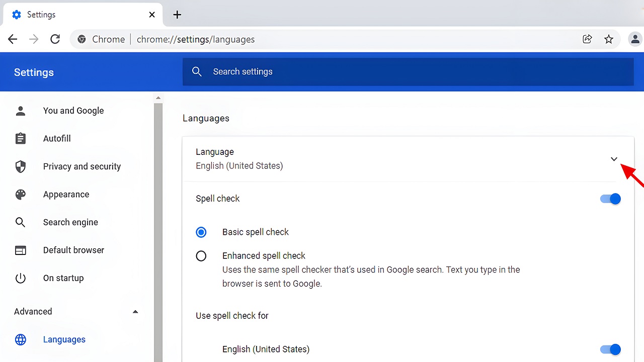Click the You and Google person icon
Image resolution: width=644 pixels, height=362 pixels.
(21, 111)
